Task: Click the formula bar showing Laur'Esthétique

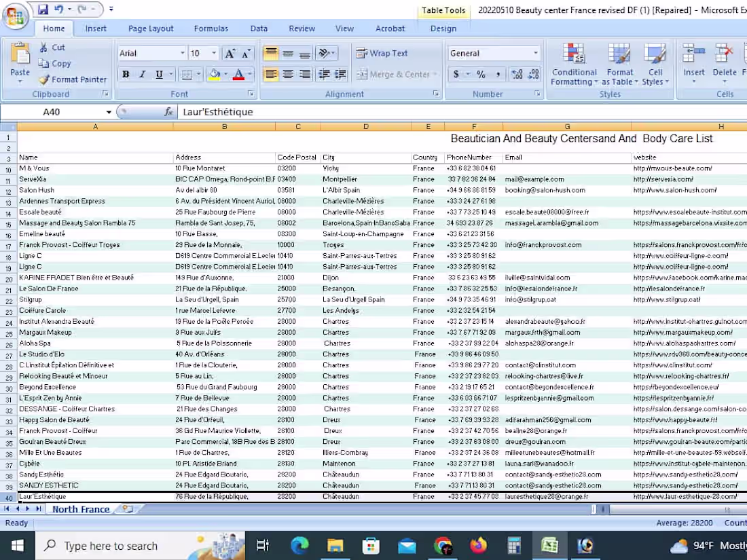Action: click(462, 112)
